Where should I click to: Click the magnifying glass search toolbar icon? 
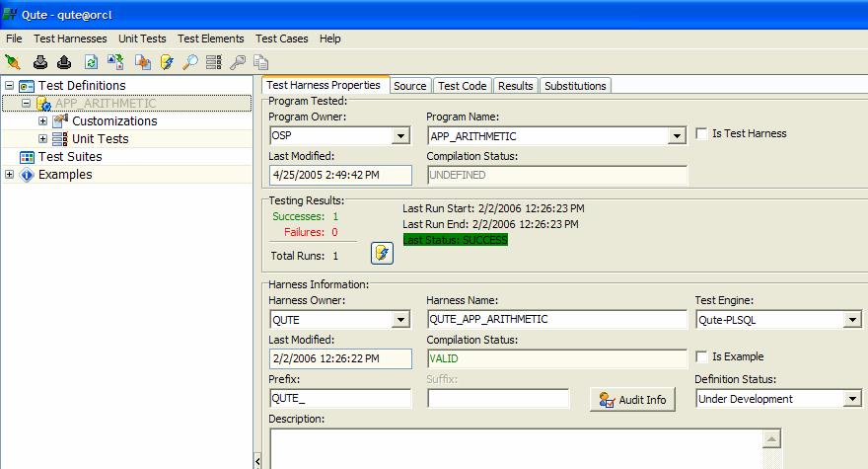click(x=190, y=62)
